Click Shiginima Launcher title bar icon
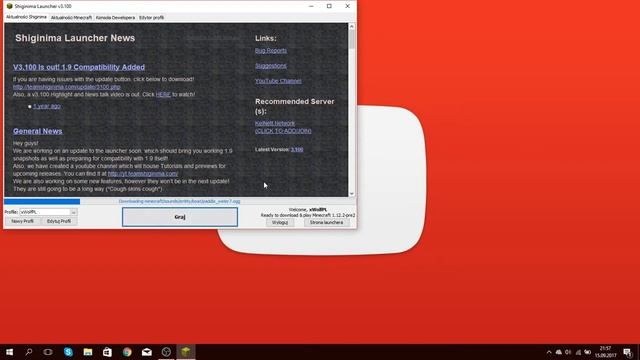640x360 pixels. click(x=9, y=6)
